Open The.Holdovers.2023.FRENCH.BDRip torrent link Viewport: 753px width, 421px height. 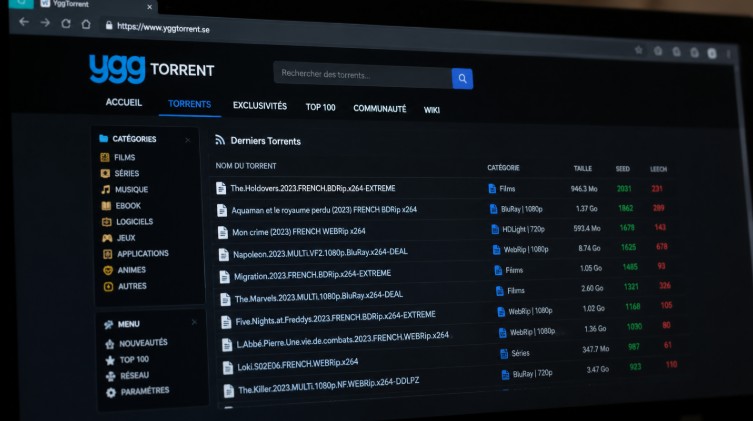point(313,188)
